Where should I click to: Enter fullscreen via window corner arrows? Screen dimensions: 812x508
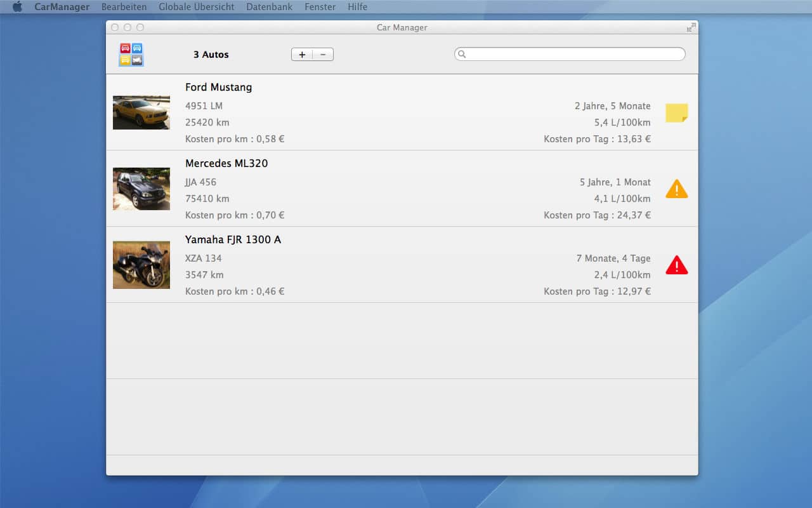(x=691, y=27)
